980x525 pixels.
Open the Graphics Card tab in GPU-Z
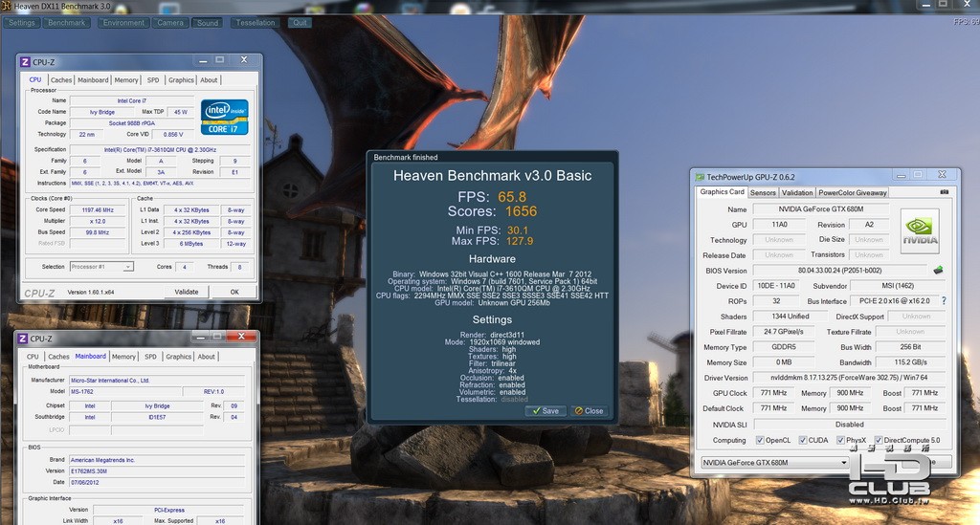point(722,192)
